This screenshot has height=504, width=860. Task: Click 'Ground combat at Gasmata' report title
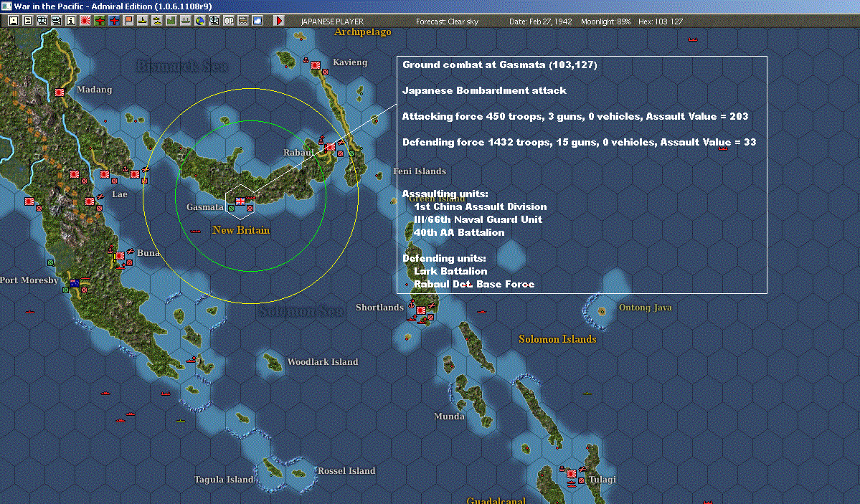pyautogui.click(x=500, y=65)
